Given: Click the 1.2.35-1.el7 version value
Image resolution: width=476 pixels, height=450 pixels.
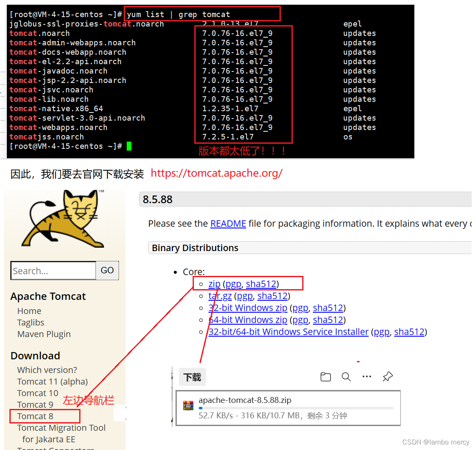Looking at the screenshot, I should click(230, 109).
